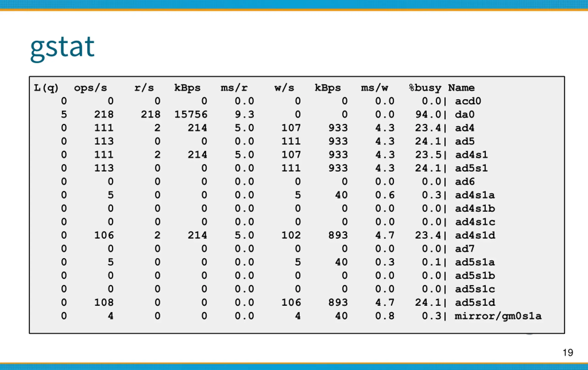Image resolution: width=588 pixels, height=370 pixels.
Task: Click the ms/w column header
Action: pos(375,88)
